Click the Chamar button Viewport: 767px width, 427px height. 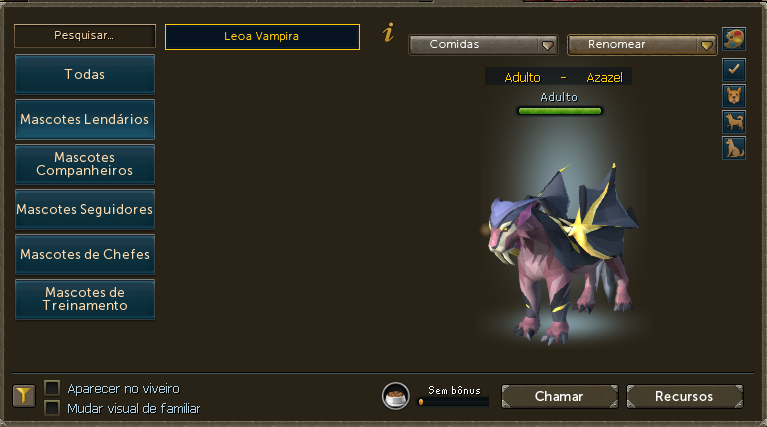560,396
